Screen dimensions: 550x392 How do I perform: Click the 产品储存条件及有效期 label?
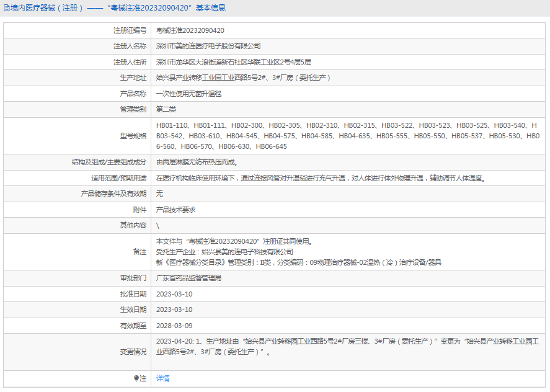click(x=113, y=194)
